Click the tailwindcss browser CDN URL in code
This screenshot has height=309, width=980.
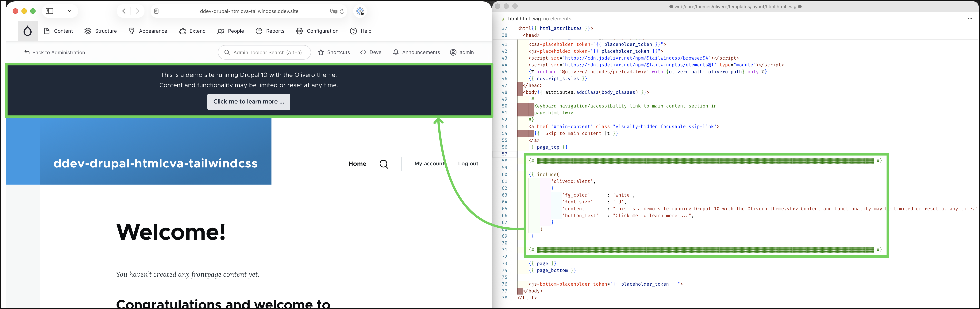(x=636, y=58)
